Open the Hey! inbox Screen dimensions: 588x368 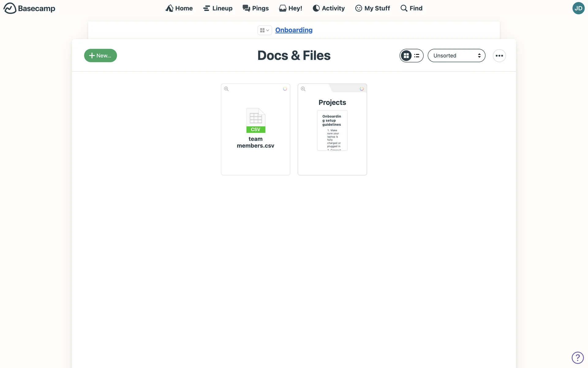(x=290, y=8)
